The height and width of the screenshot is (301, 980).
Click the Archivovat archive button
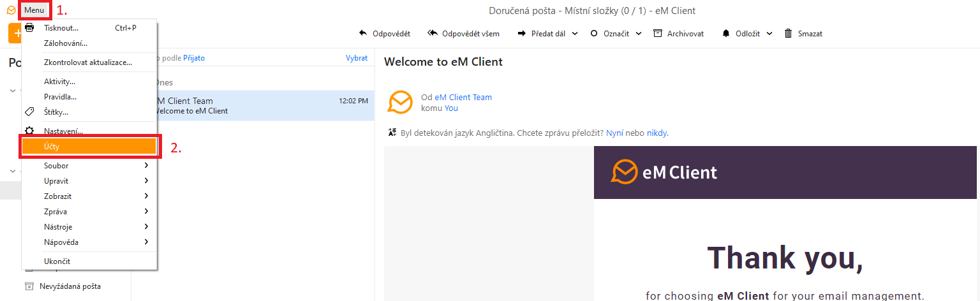(x=679, y=34)
